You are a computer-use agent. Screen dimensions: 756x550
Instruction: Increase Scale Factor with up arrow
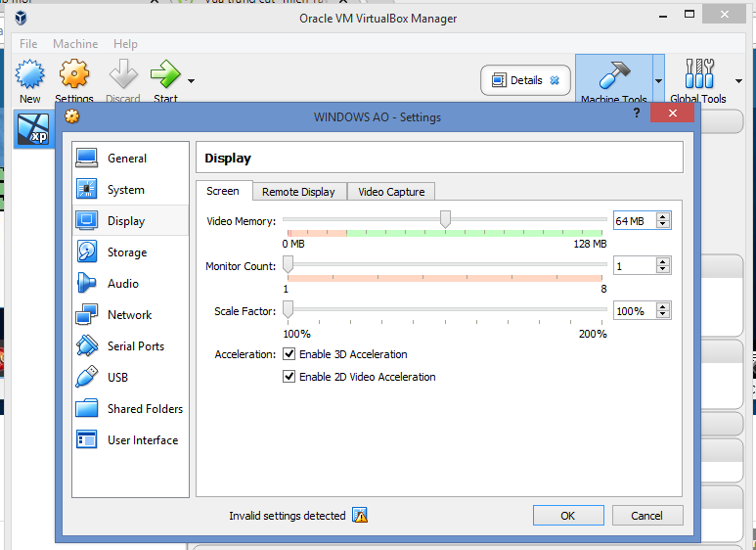pos(663,307)
